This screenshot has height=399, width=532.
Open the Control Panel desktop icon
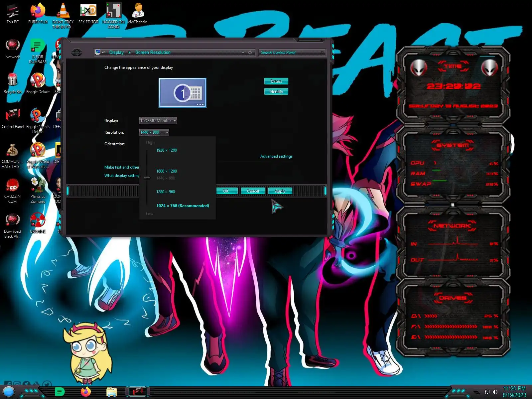(13, 119)
